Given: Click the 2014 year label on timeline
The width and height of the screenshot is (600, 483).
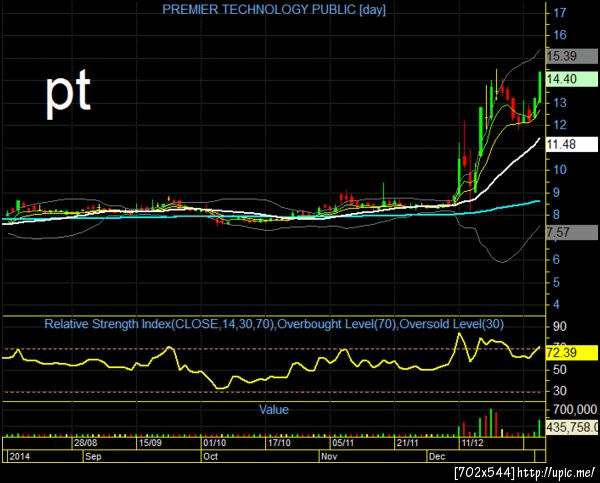Looking at the screenshot, I should pyautogui.click(x=19, y=457).
